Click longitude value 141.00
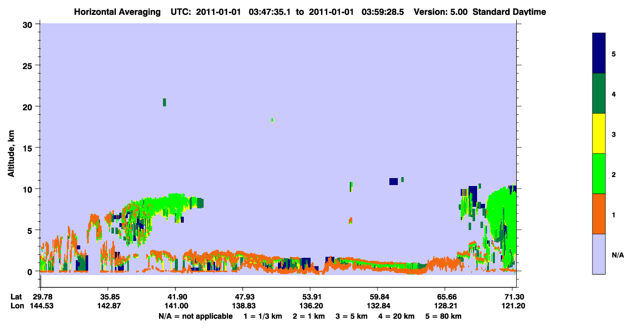The width and height of the screenshot is (644, 330). (175, 306)
